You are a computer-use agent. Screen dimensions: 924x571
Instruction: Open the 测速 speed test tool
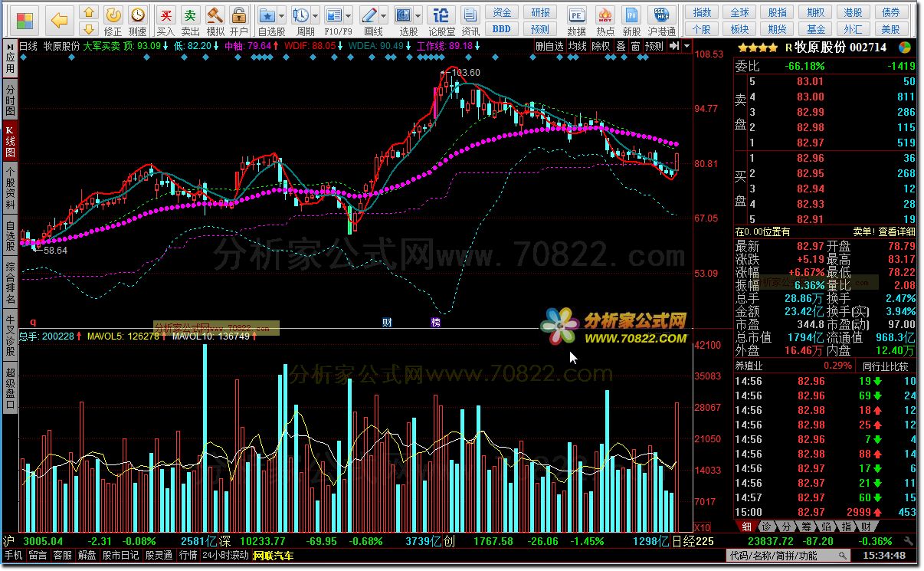click(x=138, y=21)
